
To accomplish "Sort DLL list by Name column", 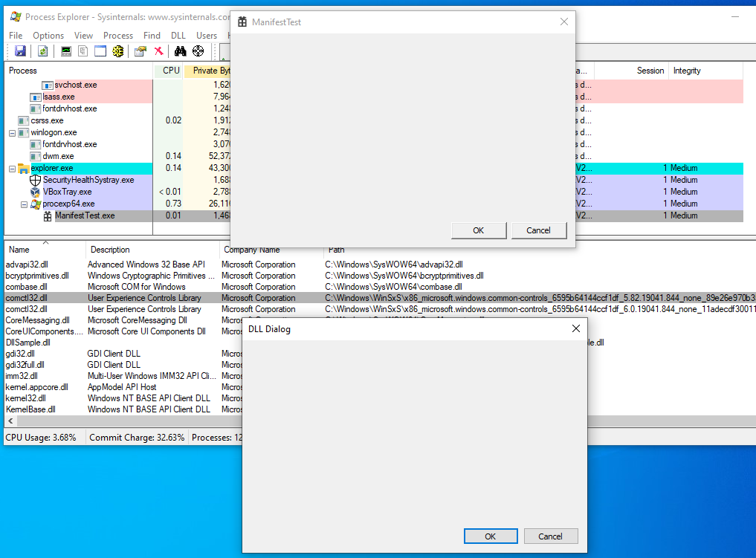I will tap(45, 250).
